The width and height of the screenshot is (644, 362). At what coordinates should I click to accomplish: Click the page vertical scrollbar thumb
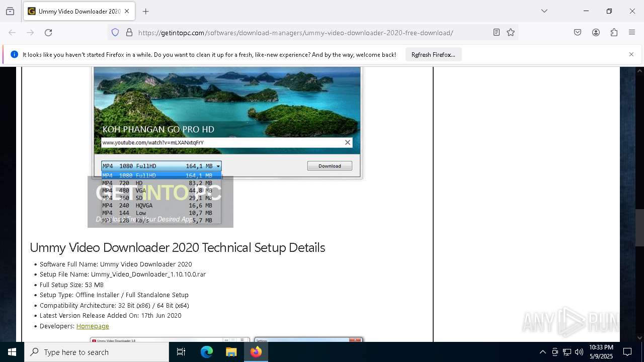click(x=639, y=227)
